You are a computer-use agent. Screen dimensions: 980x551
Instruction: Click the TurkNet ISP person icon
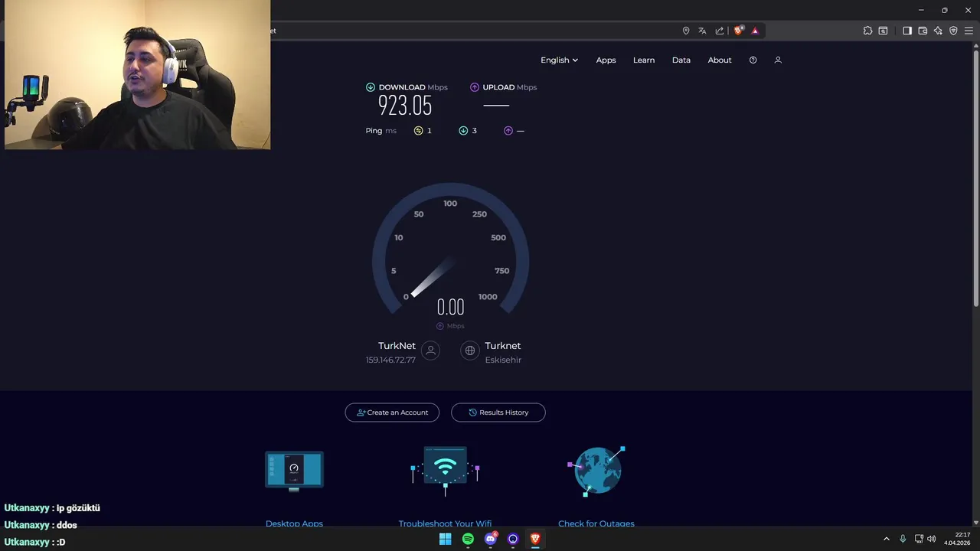(430, 350)
